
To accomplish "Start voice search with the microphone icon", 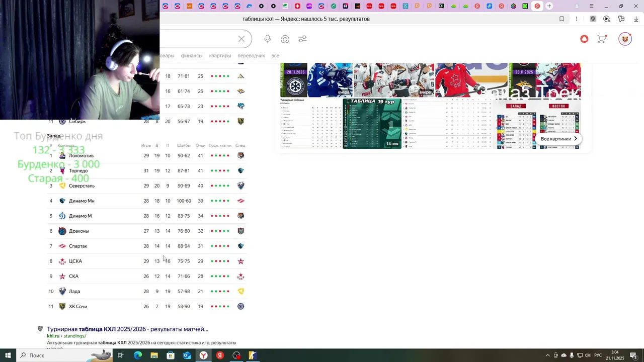I will click(268, 39).
